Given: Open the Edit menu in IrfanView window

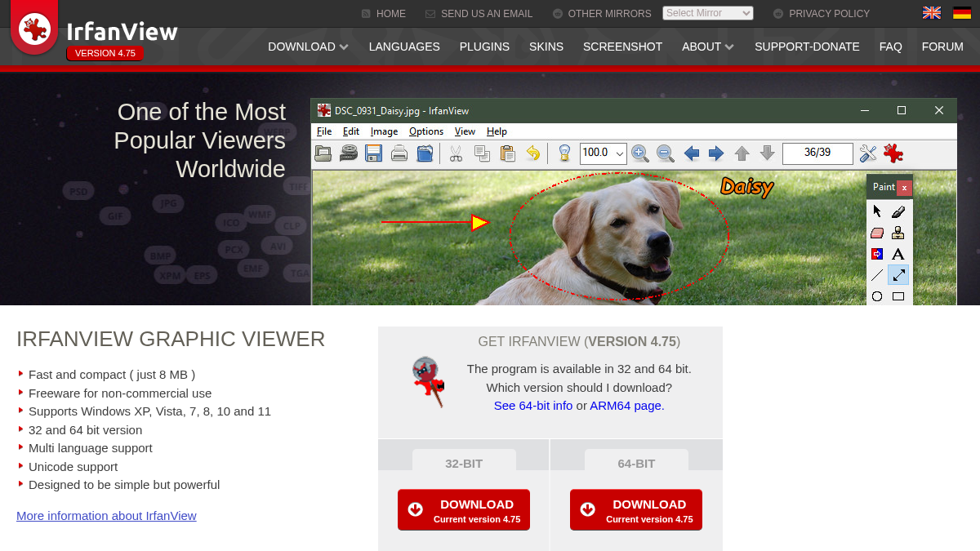Looking at the screenshot, I should coord(351,131).
